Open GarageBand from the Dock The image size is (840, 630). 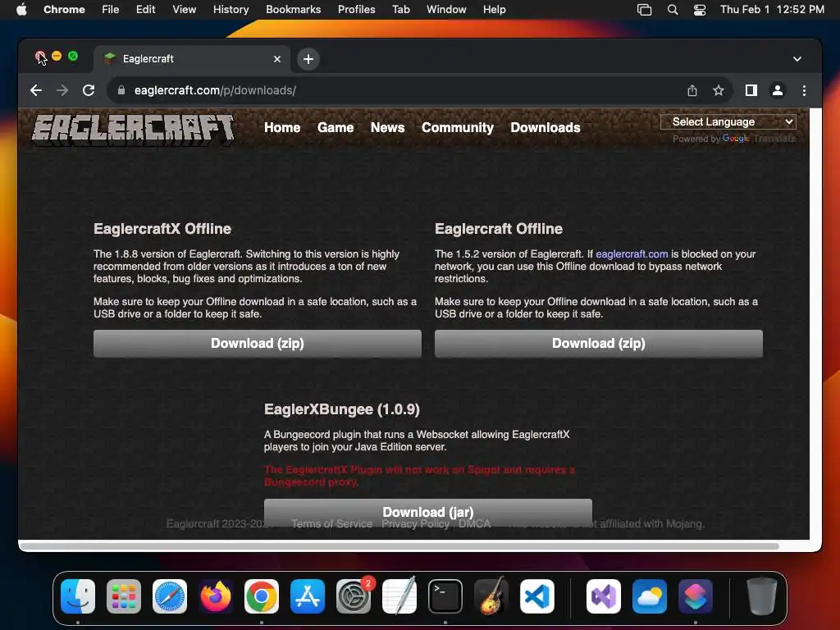tap(491, 596)
